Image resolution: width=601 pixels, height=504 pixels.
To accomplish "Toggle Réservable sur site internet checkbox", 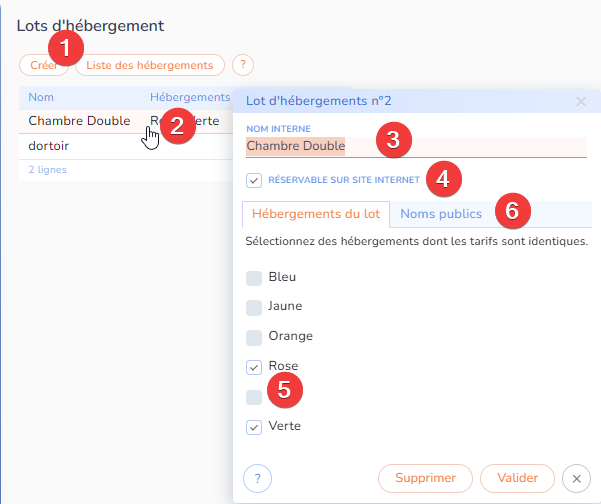I will (254, 180).
